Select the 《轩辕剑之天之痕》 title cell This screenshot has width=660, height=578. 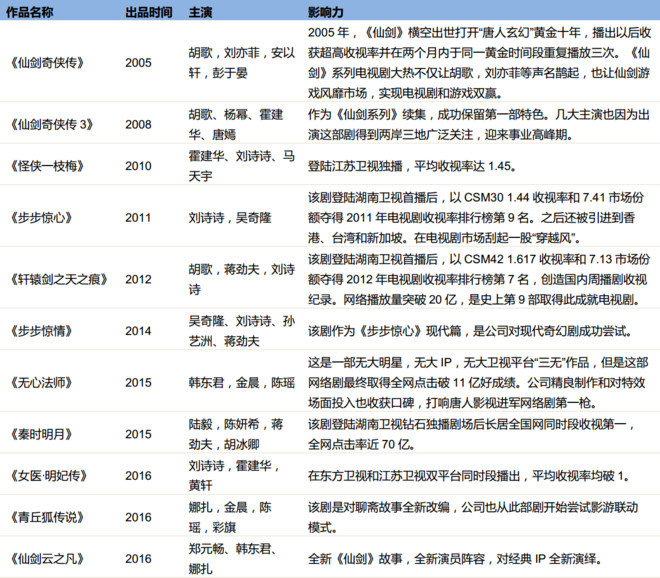point(59,280)
